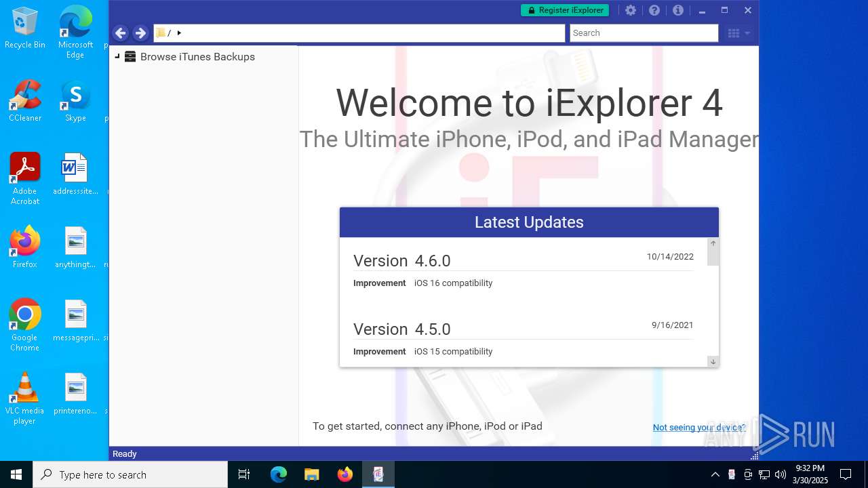This screenshot has width=868, height=488.
Task: Open the help question mark icon
Action: click(x=654, y=10)
